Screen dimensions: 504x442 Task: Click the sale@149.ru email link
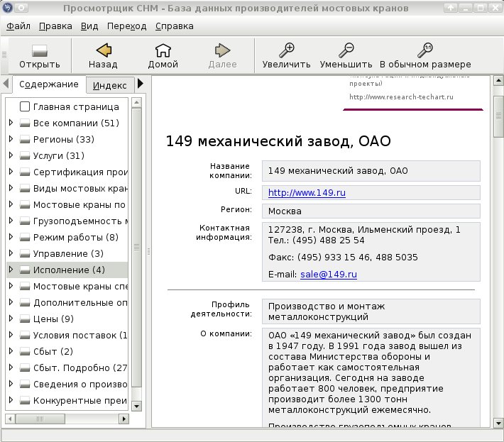tap(329, 275)
